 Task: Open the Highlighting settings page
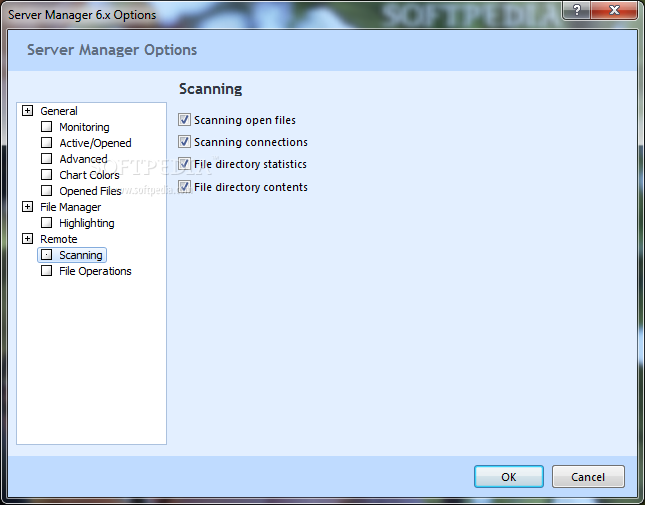coord(87,223)
